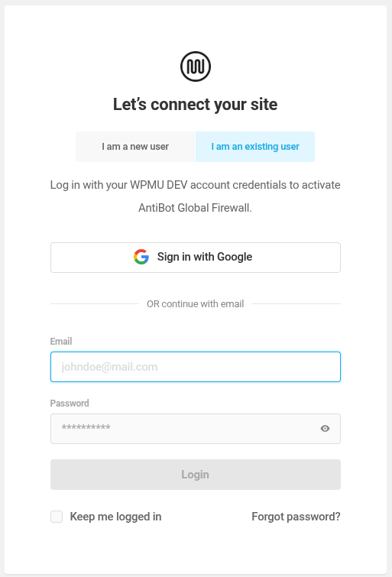392x577 pixels.
Task: Click the johndoe@mail.com placeholder text
Action: pos(110,367)
